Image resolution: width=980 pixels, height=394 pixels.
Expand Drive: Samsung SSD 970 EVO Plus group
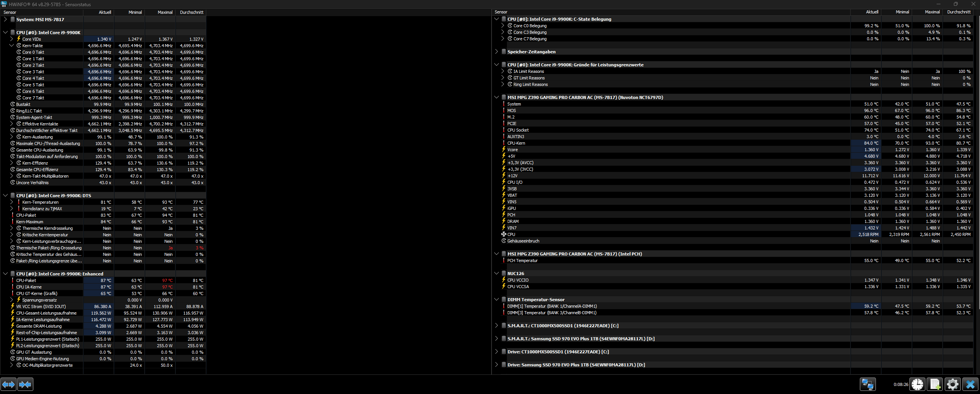click(497, 364)
